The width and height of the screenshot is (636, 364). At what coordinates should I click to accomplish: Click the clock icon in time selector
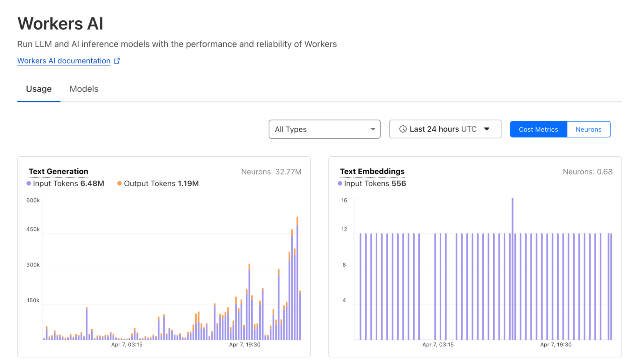pyautogui.click(x=403, y=129)
